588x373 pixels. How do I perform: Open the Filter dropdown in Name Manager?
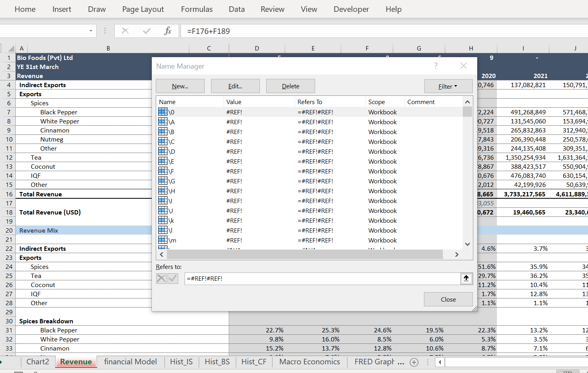pyautogui.click(x=448, y=86)
